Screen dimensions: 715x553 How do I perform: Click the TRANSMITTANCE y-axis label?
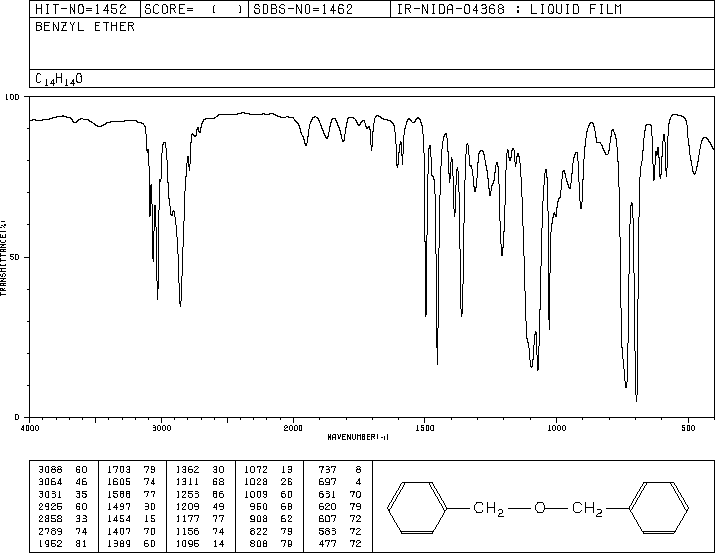click(4, 256)
